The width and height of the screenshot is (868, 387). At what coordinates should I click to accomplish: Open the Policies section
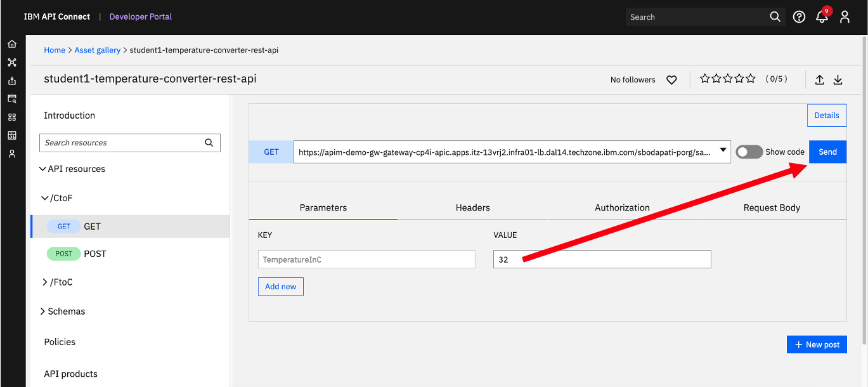click(60, 342)
